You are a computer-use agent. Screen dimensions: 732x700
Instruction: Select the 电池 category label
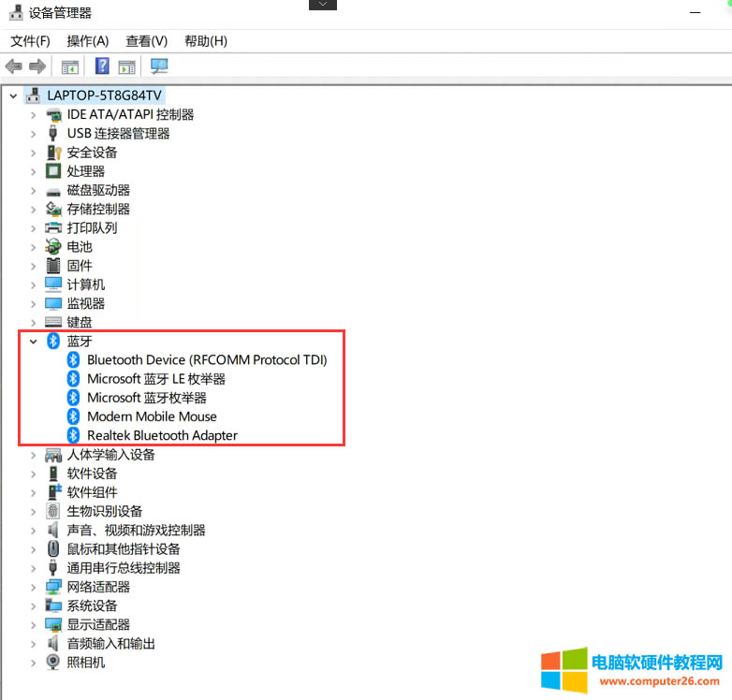80,247
